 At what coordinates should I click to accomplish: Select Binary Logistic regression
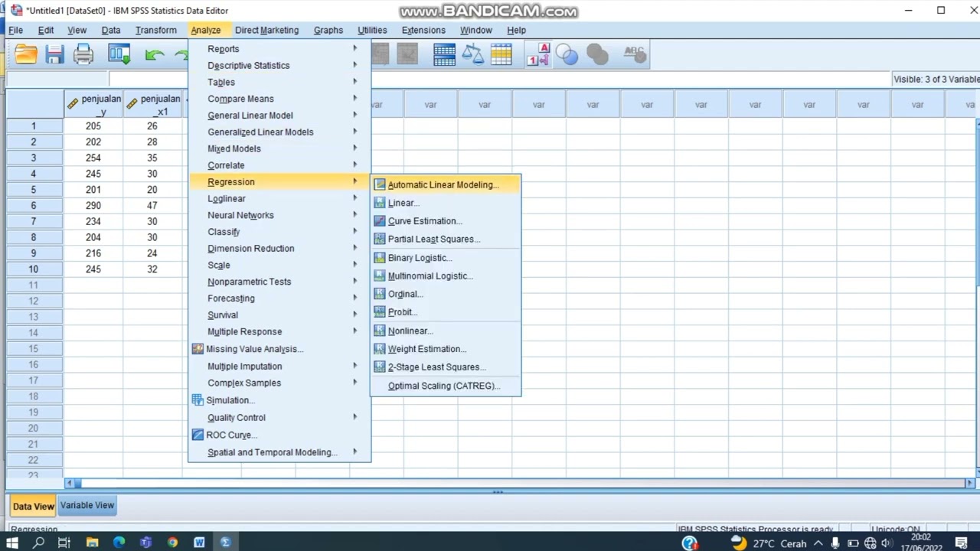(445, 258)
